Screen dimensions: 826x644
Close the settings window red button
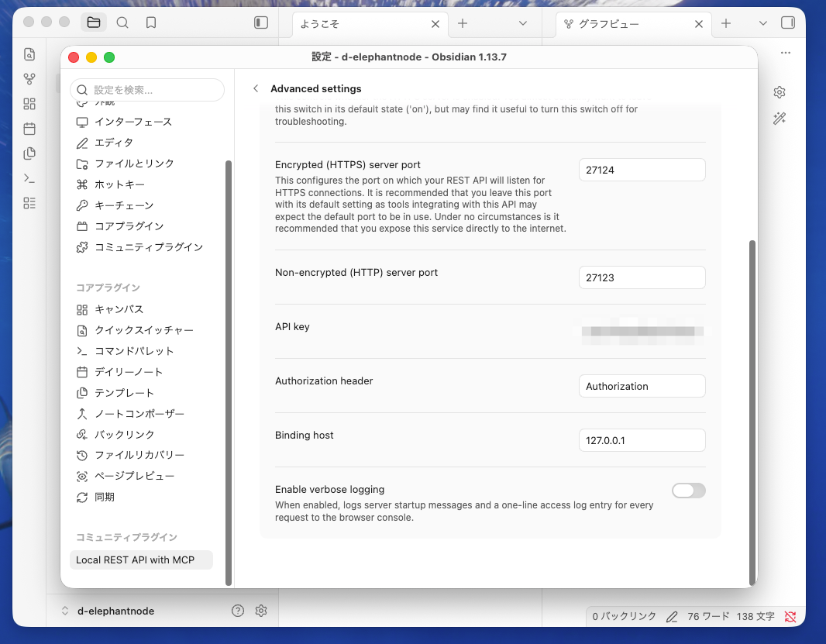(x=74, y=57)
